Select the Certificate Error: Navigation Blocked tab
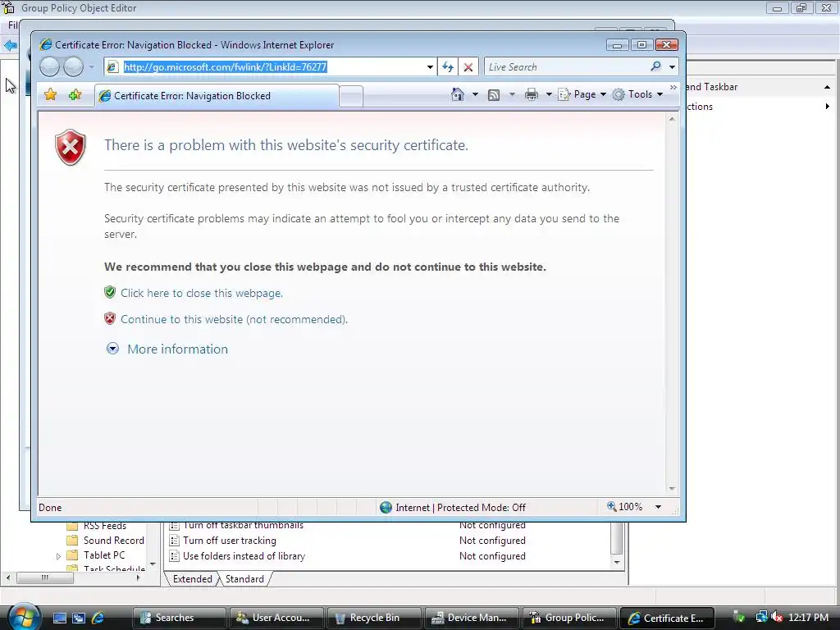The width and height of the screenshot is (840, 630). click(217, 96)
